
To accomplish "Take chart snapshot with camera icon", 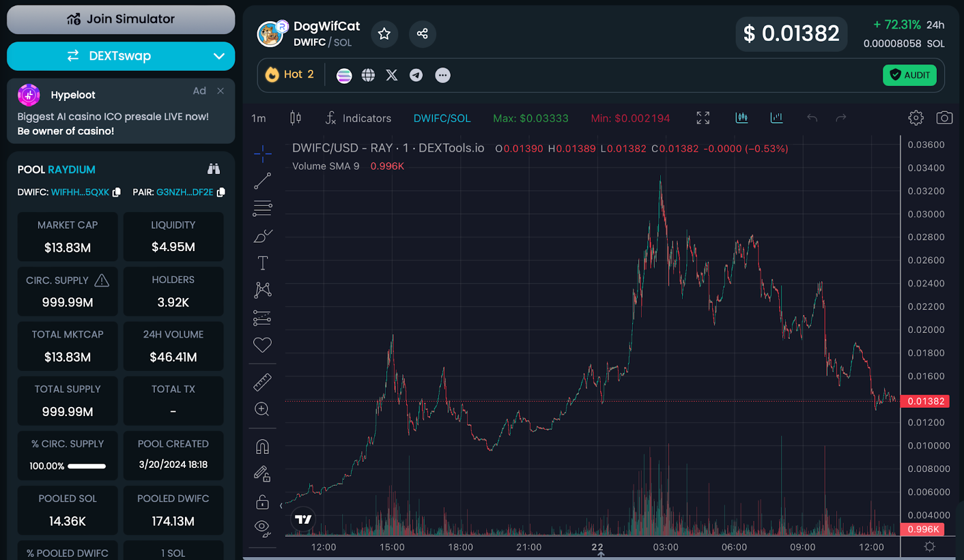I will 944,118.
